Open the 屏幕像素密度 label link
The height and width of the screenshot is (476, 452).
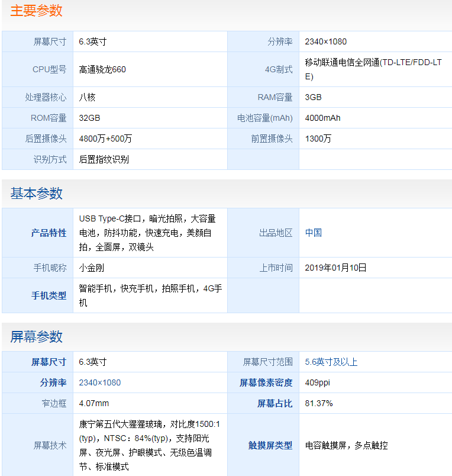[266, 382]
